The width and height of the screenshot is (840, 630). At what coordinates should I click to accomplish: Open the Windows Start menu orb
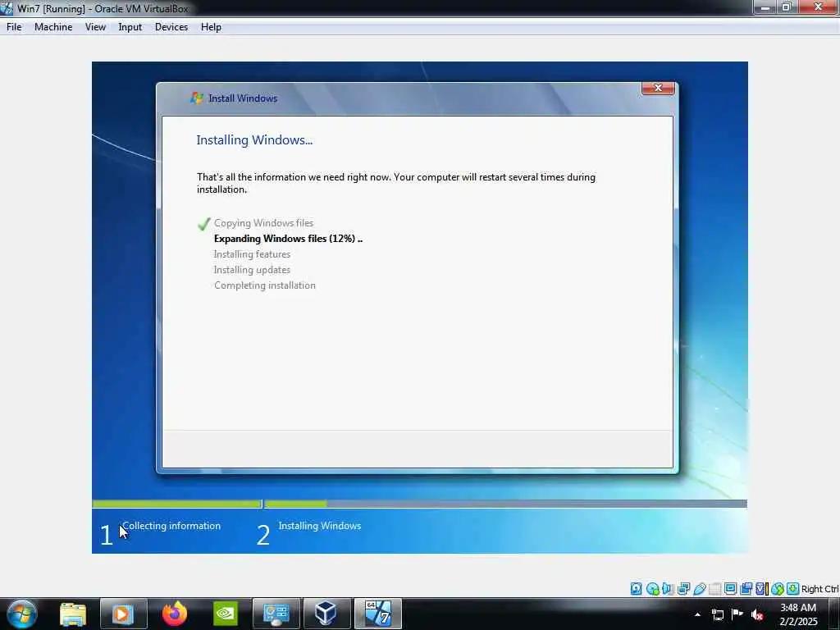click(22, 614)
